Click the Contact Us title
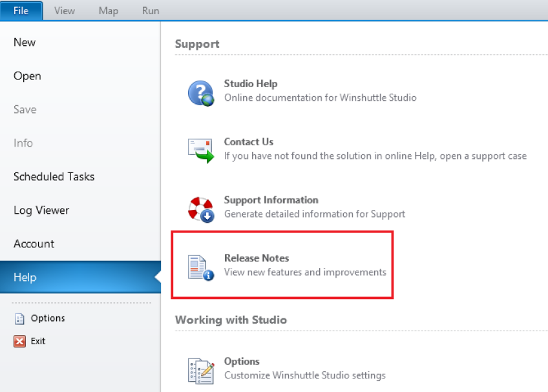Viewport: 548px width, 392px height. point(249,142)
